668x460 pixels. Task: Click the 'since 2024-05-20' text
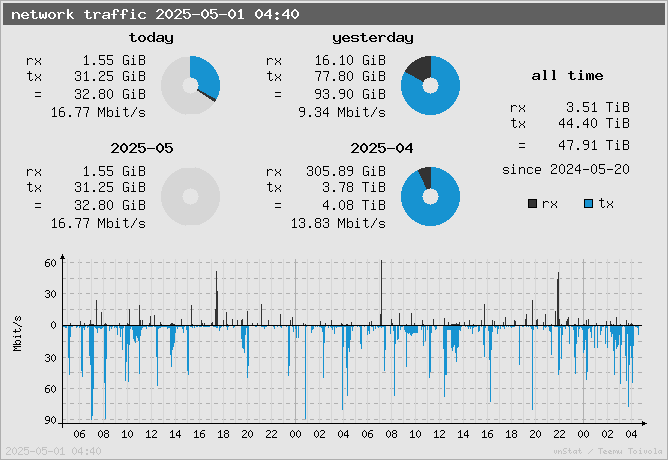tap(566, 170)
